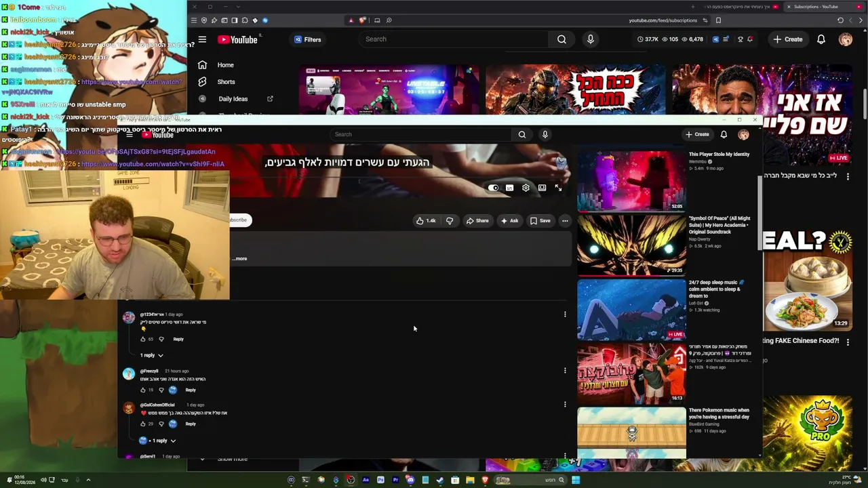
Task: Open account avatar in the front YouTube window
Action: click(x=743, y=134)
